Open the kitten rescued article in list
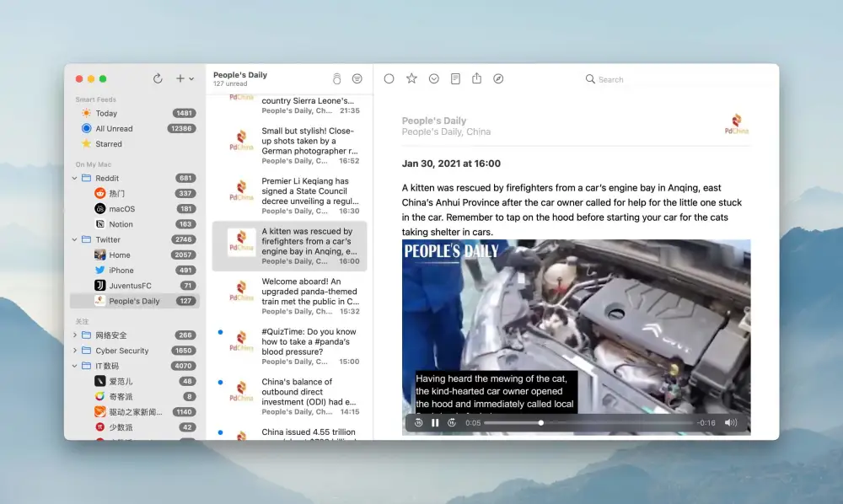This screenshot has height=504, width=843. click(289, 245)
